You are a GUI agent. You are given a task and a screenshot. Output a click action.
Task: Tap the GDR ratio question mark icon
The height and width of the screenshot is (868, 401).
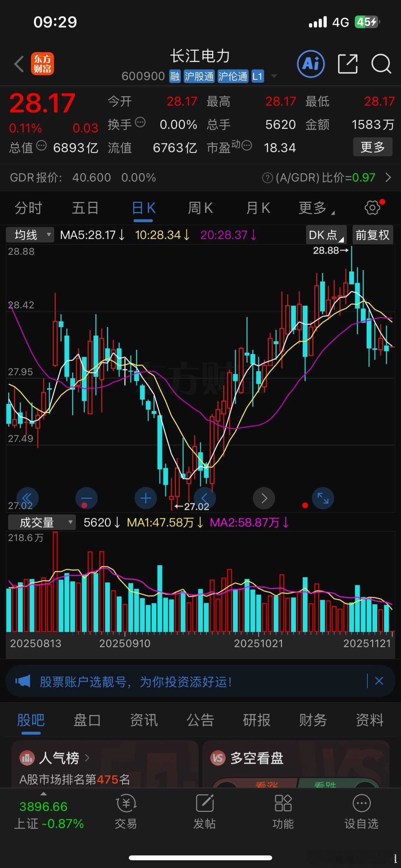click(x=267, y=178)
